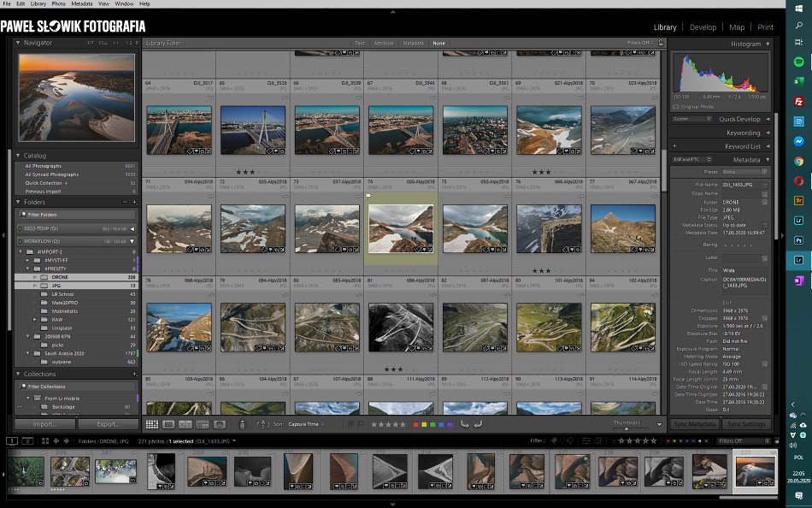Open the Library menu
Screen dimensions: 812x508
38,3
